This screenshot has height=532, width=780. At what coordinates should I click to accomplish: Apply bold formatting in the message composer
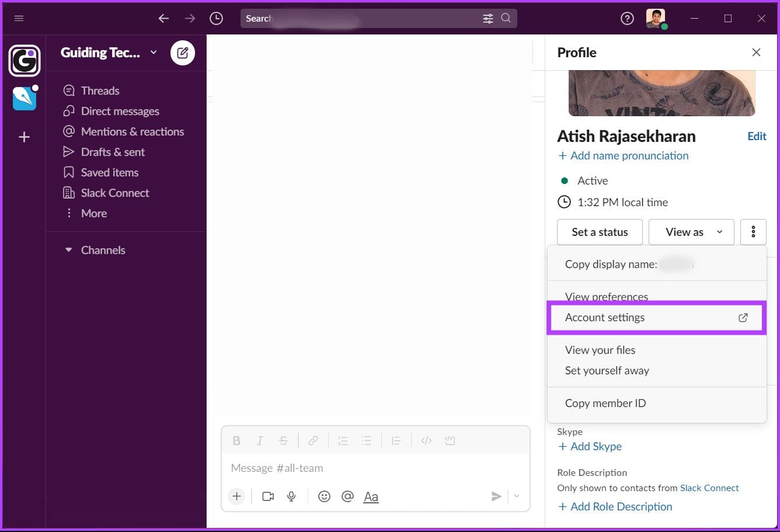click(x=236, y=441)
